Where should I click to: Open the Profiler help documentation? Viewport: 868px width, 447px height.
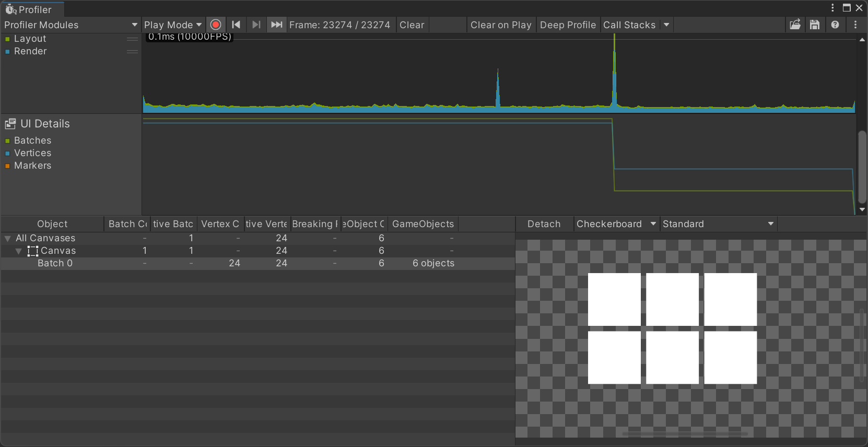pos(835,25)
